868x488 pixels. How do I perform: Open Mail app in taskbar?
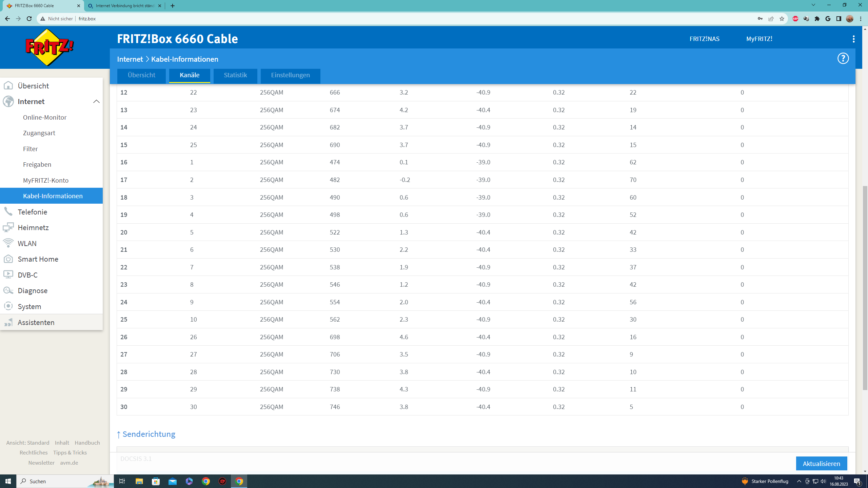tap(173, 481)
